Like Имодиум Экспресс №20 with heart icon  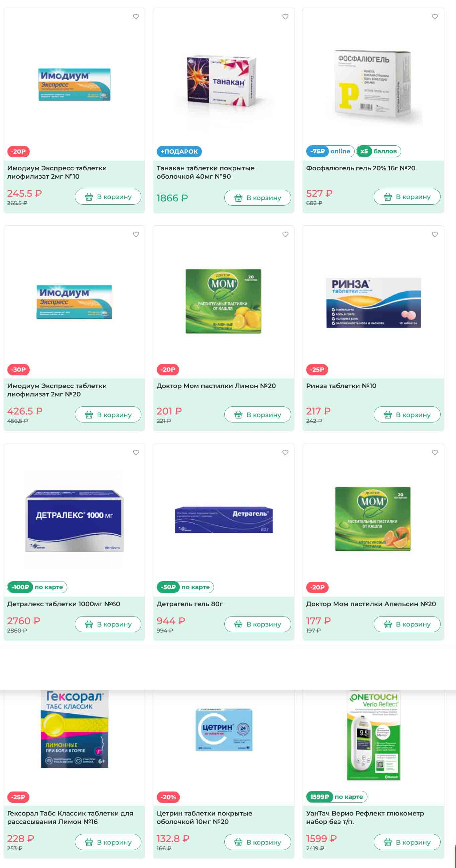point(136,234)
